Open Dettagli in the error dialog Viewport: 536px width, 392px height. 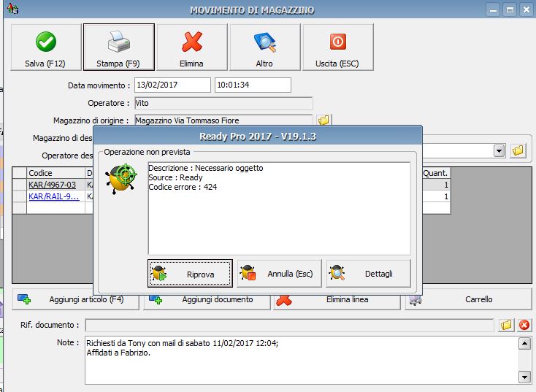point(368,274)
